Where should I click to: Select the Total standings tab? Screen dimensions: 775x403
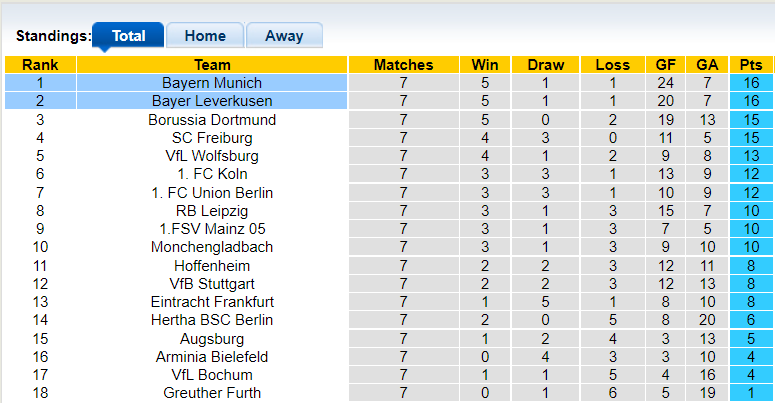128,35
